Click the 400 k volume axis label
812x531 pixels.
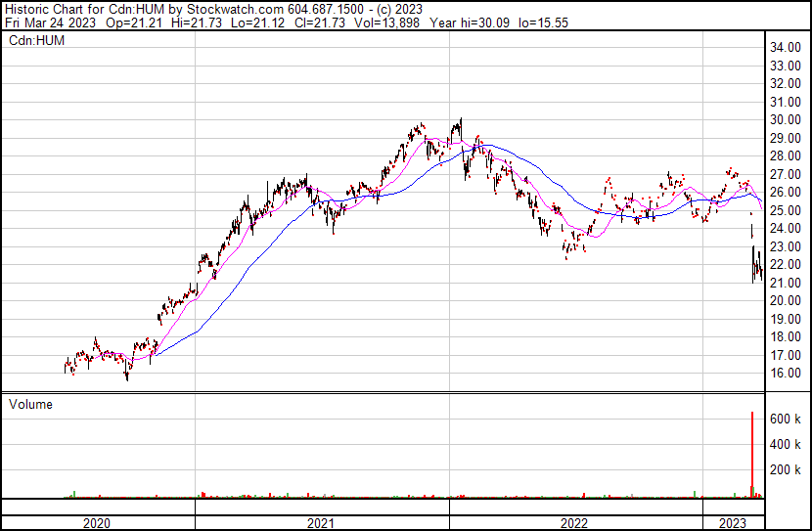pyautogui.click(x=788, y=444)
